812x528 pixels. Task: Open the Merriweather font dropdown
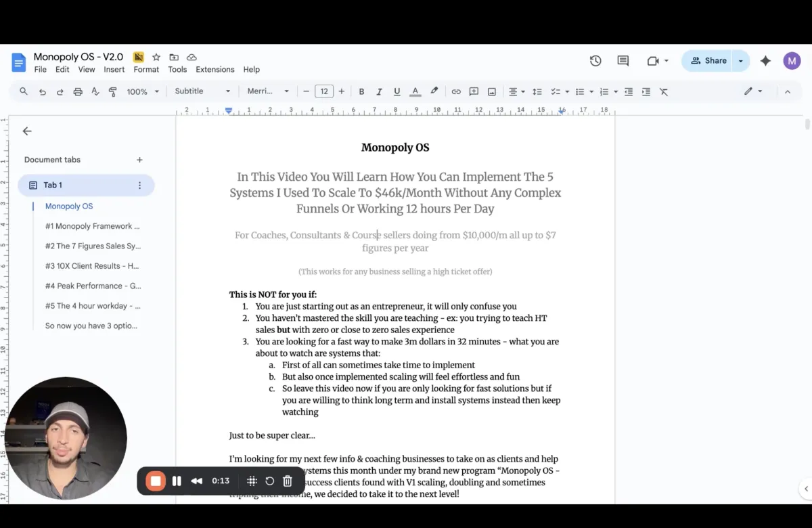coord(268,91)
